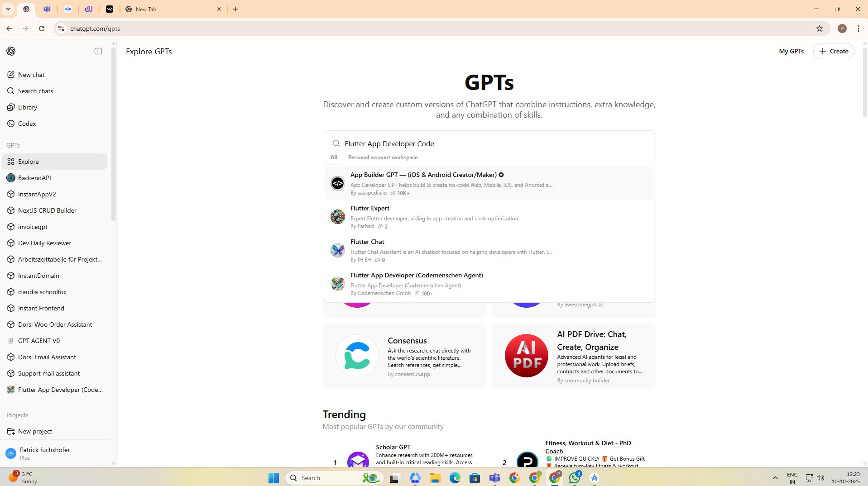Screen dimensions: 868x486
Task: View site information icon
Action: coord(61,29)
